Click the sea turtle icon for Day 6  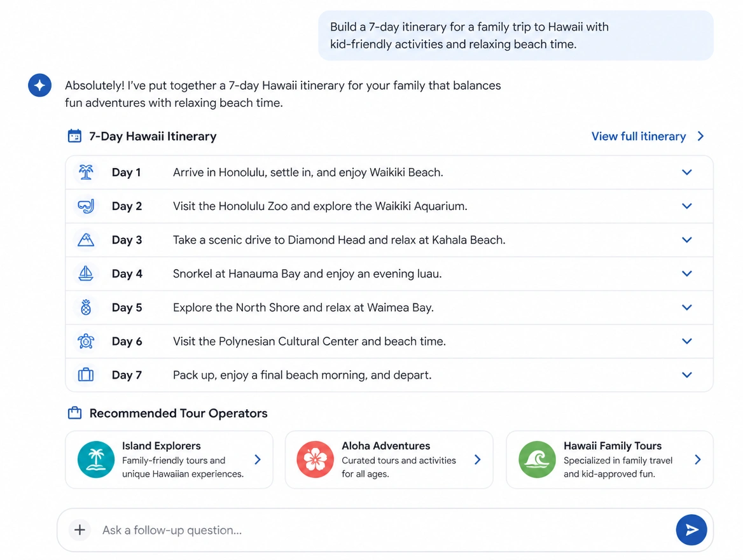86,341
